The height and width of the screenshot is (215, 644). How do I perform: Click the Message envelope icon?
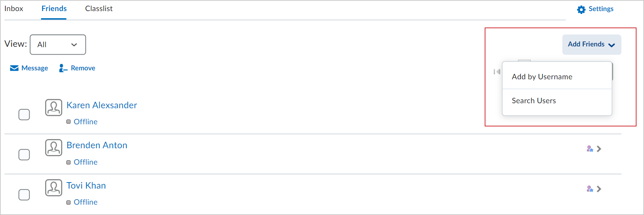point(14,68)
